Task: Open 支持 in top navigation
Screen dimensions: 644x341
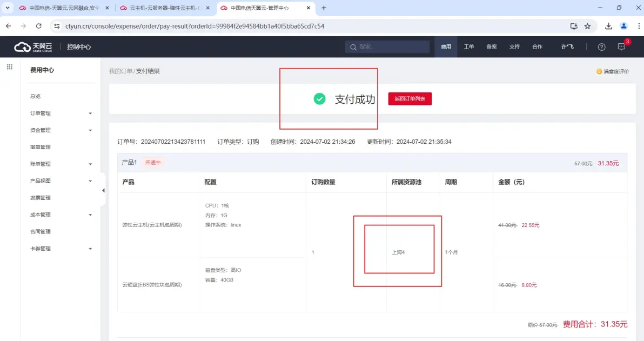Action: [514, 47]
